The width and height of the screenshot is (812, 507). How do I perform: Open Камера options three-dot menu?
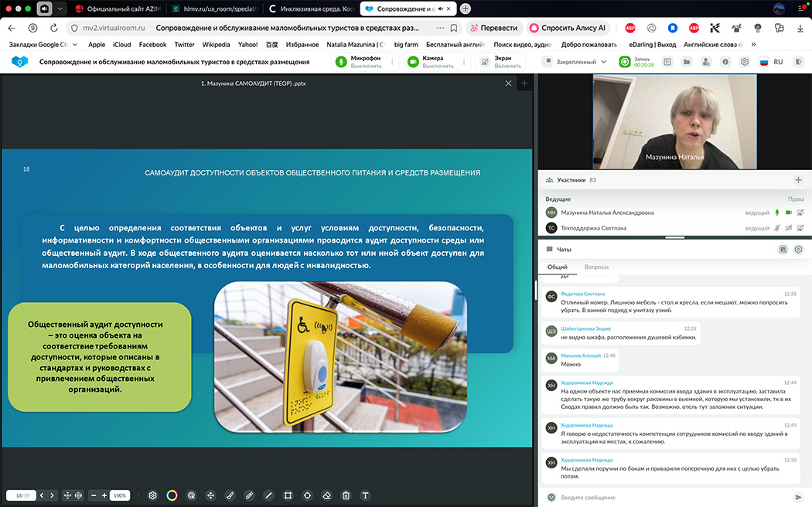click(x=464, y=62)
